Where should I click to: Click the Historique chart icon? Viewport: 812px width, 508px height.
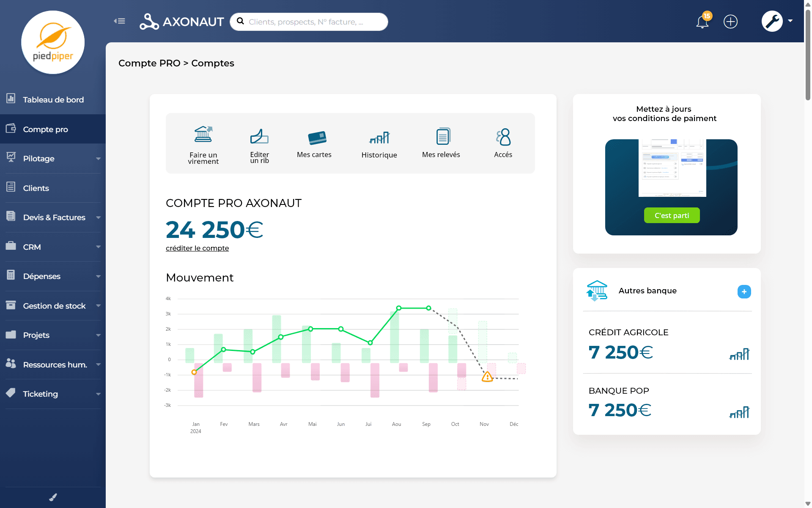pos(379,138)
